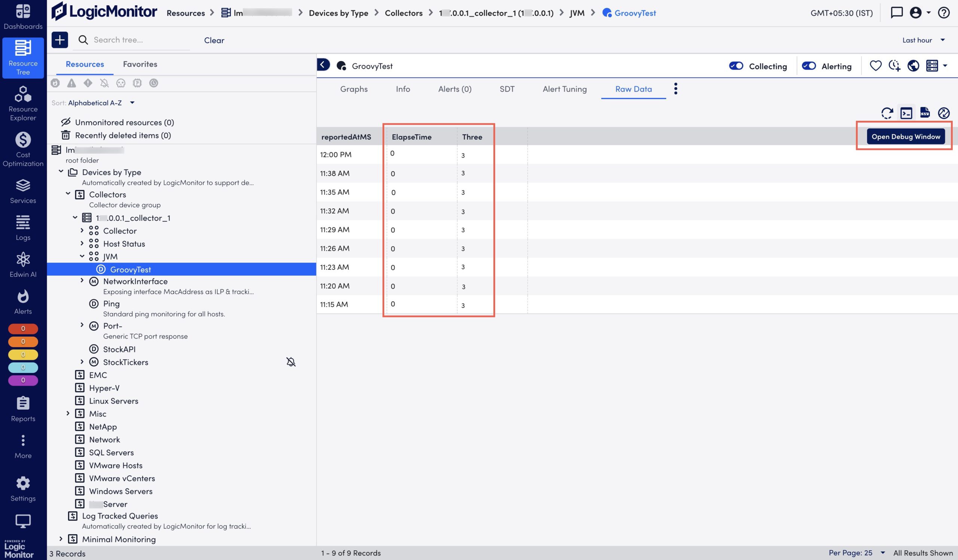Click Clear next to the search tree field
This screenshot has width=958, height=560.
[214, 40]
